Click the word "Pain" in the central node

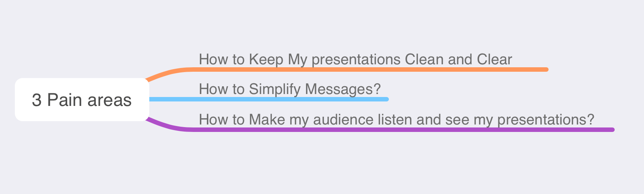pyautogui.click(x=64, y=100)
